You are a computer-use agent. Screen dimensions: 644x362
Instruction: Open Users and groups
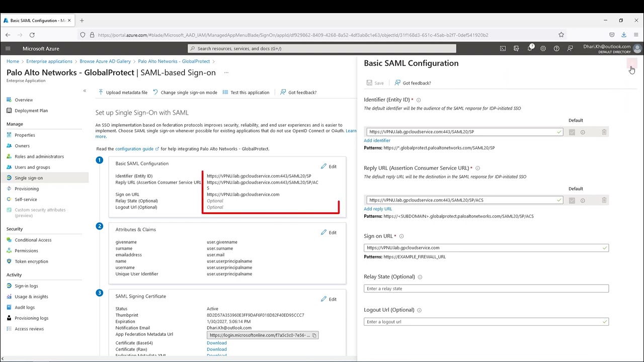coord(32,167)
